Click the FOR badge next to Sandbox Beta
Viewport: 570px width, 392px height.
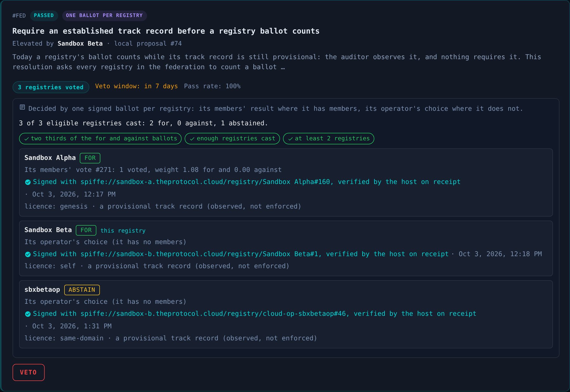click(x=86, y=230)
